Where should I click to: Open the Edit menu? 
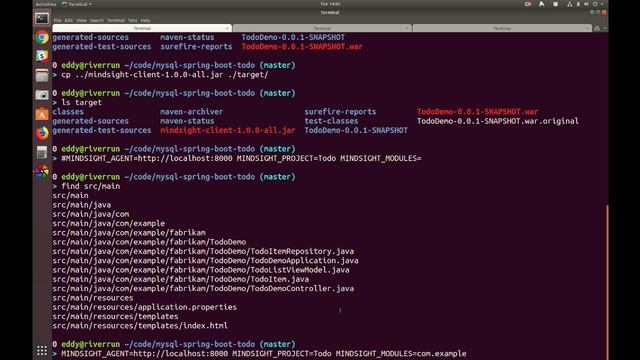[69, 20]
